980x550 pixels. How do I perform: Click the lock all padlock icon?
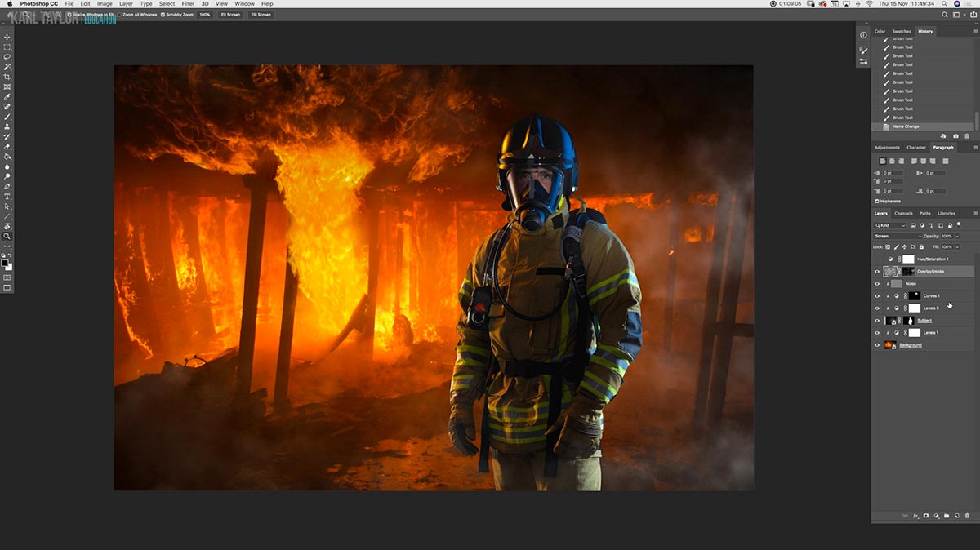921,246
